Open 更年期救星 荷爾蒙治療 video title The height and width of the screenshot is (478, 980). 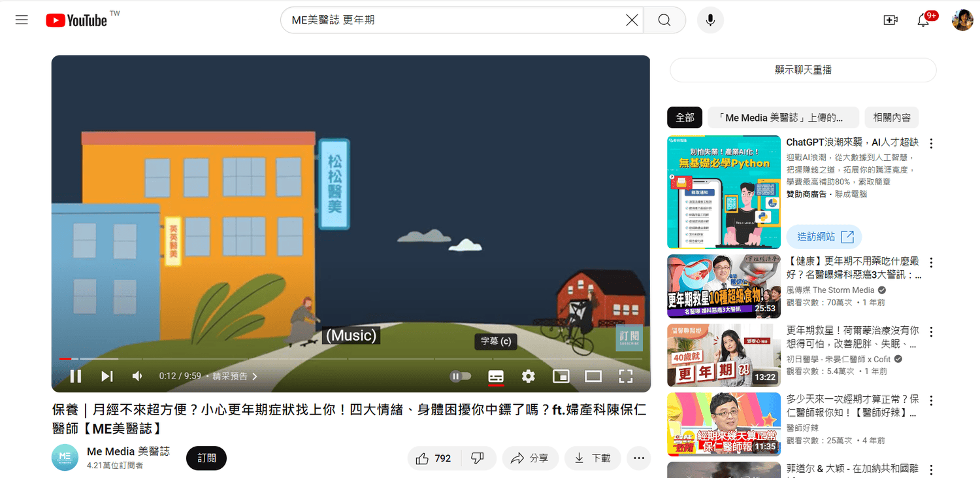click(853, 337)
